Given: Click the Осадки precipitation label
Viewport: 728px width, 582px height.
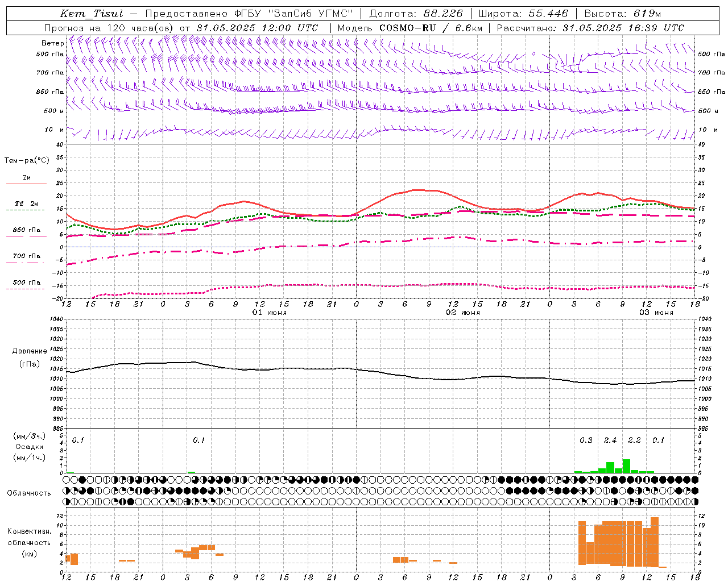Looking at the screenshot, I should tap(30, 447).
